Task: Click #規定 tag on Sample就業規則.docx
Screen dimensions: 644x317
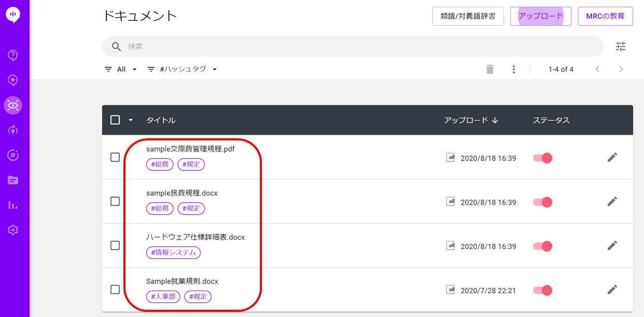Action: (x=198, y=297)
